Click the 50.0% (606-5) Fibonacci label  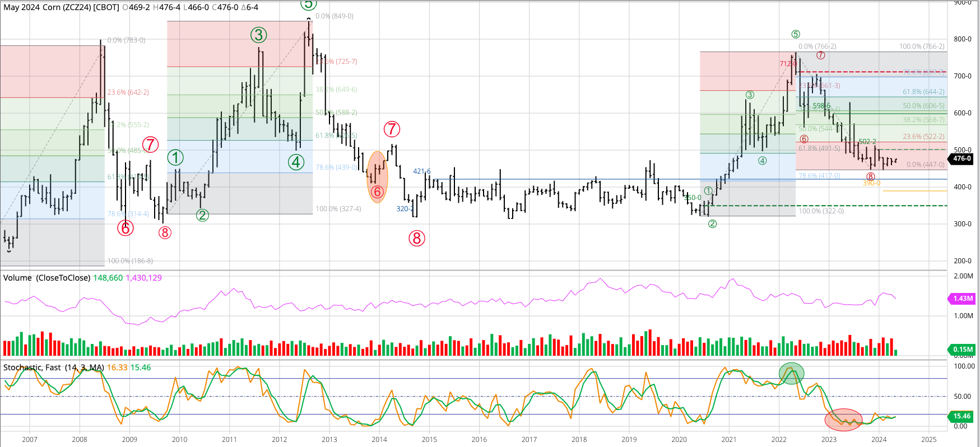pos(923,106)
